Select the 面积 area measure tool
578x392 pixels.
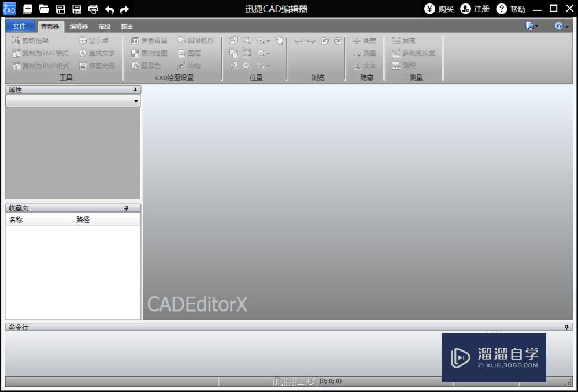coord(403,65)
